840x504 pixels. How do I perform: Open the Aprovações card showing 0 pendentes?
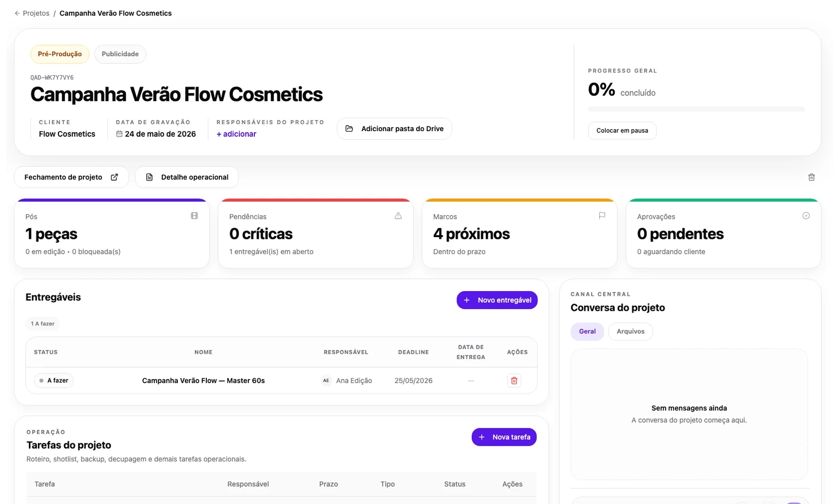point(724,234)
